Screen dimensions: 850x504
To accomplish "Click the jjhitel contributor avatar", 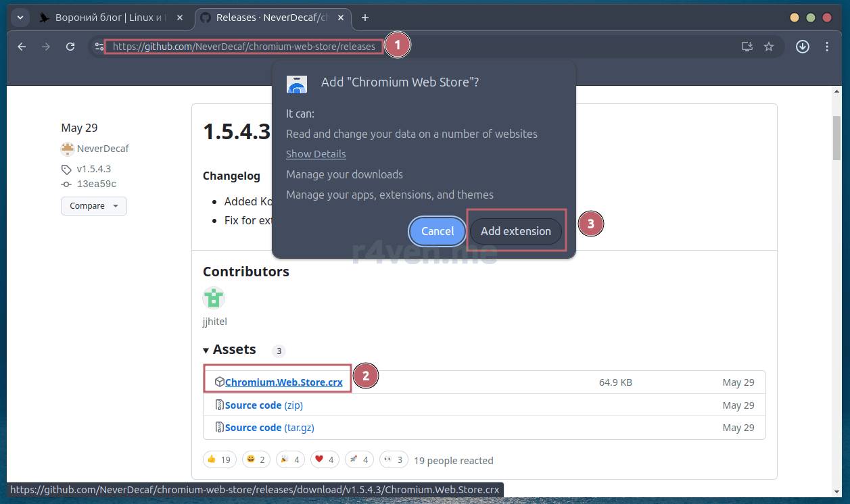I will coord(214,298).
